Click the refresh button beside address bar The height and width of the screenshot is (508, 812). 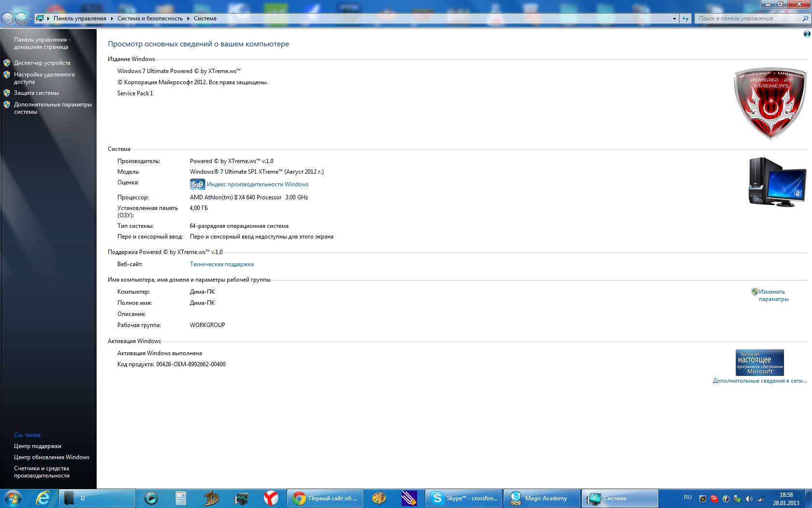pos(685,18)
